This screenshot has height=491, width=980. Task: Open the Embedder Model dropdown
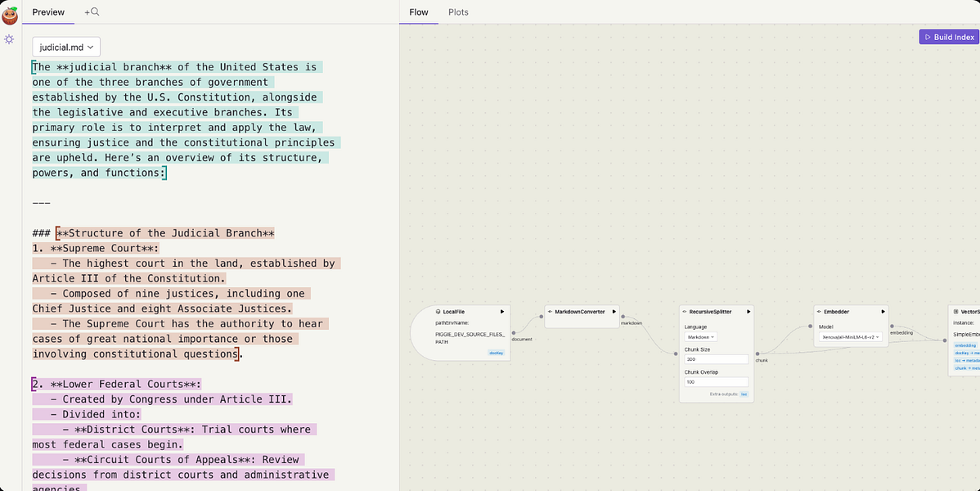(x=850, y=336)
